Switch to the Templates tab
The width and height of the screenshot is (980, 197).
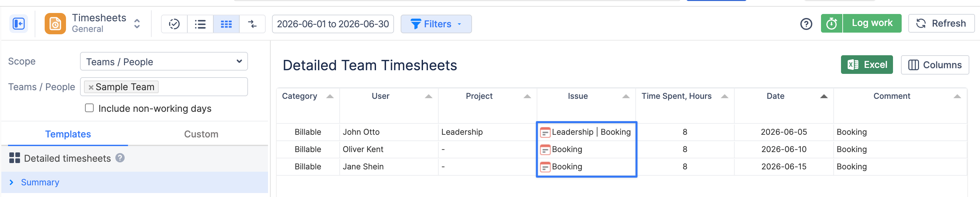pos(68,134)
